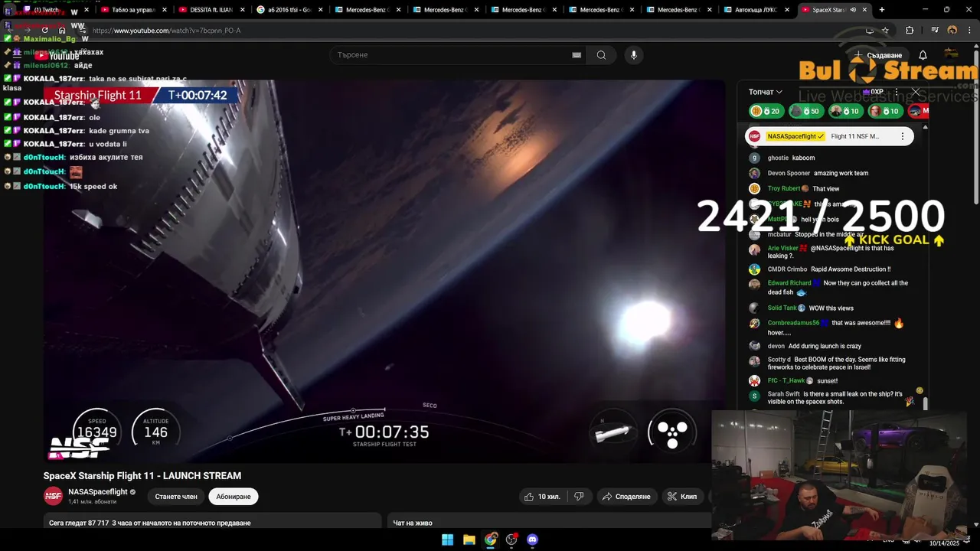This screenshot has height=551, width=980.
Task: Click the pinned NASASpaceflight message
Action: 829,136
